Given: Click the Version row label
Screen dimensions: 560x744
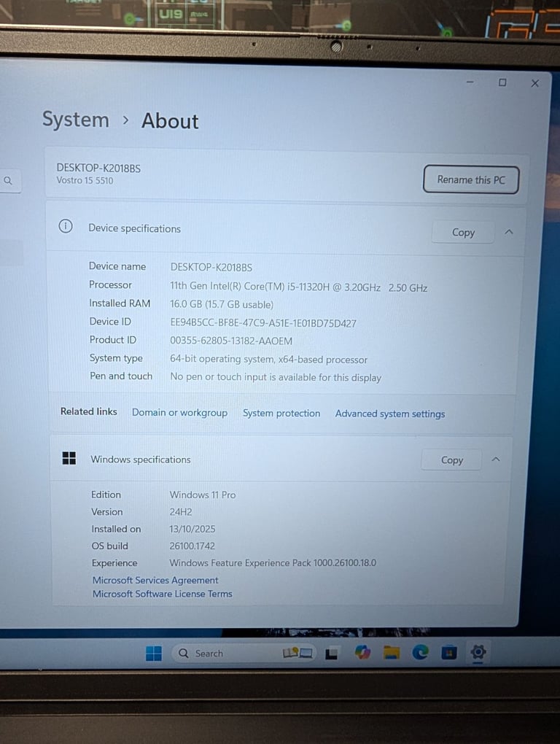Looking at the screenshot, I should 106,512.
